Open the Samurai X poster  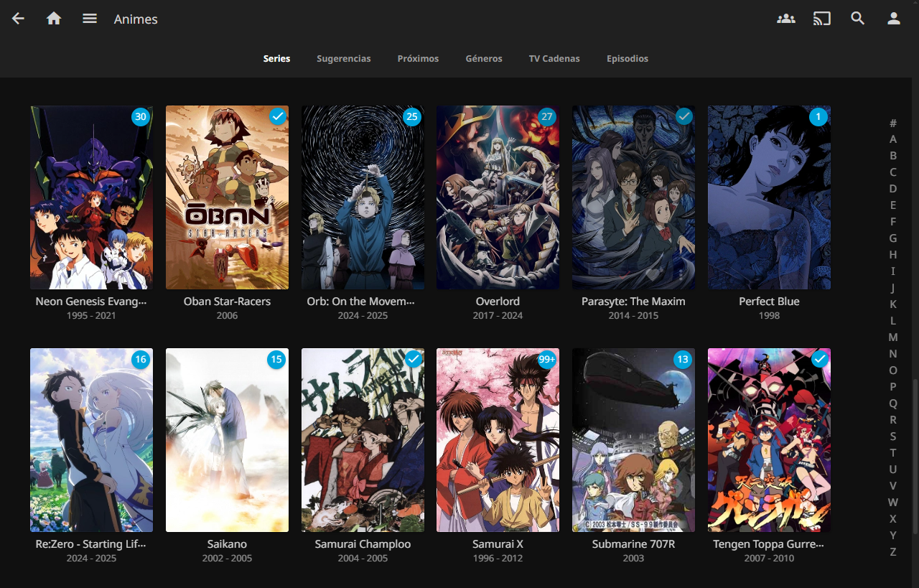coord(498,440)
